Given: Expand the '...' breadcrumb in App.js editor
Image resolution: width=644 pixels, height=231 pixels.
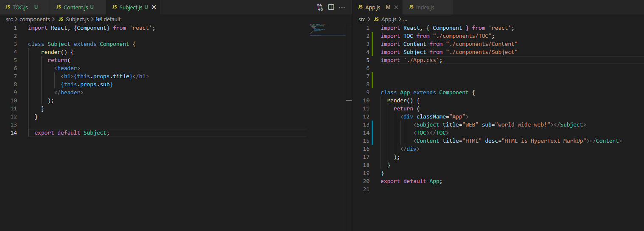Looking at the screenshot, I should coord(405,19).
